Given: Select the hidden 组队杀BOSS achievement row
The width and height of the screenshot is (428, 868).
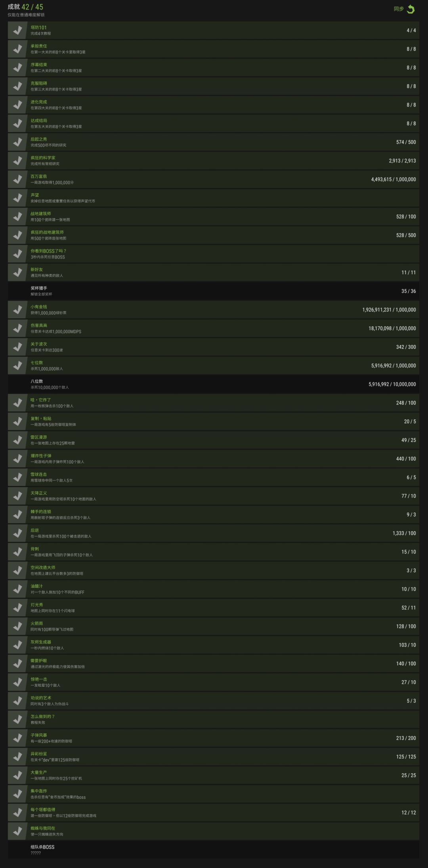Looking at the screenshot, I should 214,849.
